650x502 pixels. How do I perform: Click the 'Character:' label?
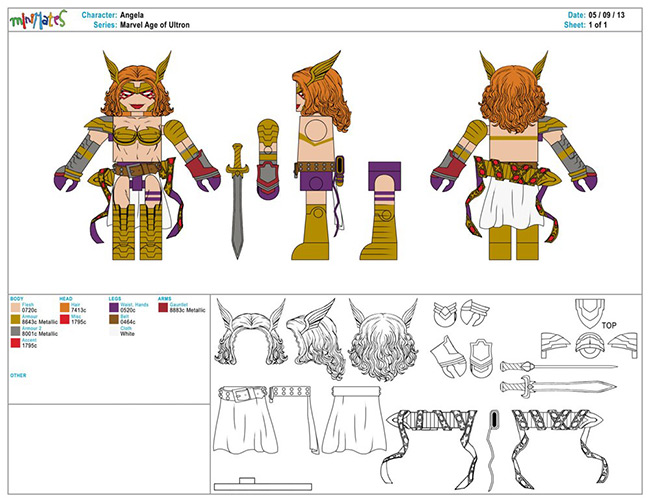(99, 15)
